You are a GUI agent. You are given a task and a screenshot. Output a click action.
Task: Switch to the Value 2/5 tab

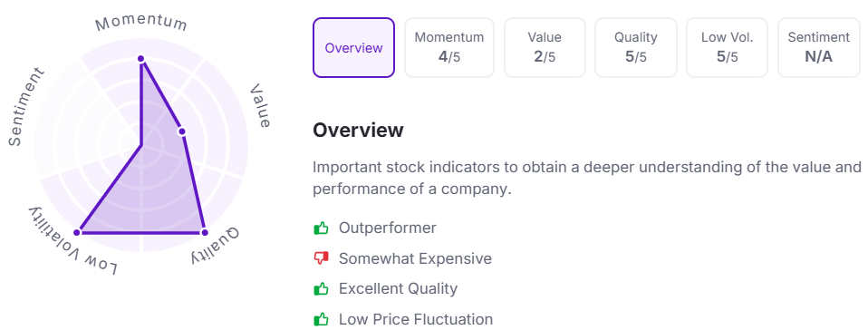click(x=545, y=48)
